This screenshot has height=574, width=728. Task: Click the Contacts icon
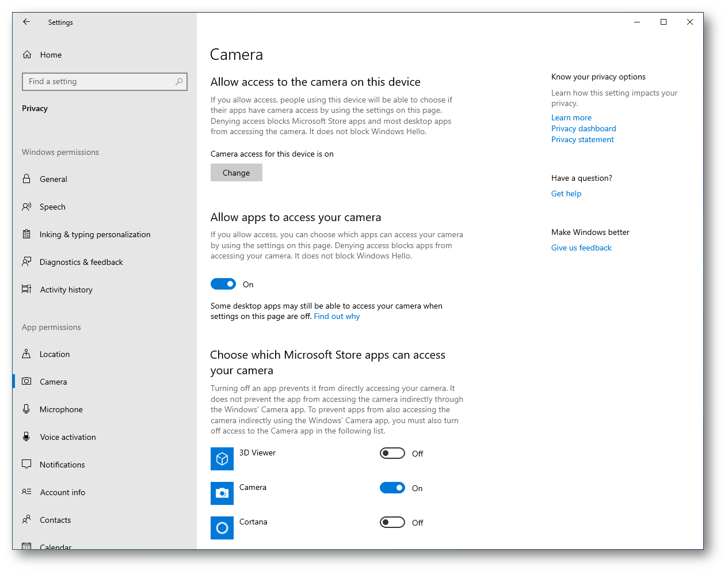[x=26, y=519]
